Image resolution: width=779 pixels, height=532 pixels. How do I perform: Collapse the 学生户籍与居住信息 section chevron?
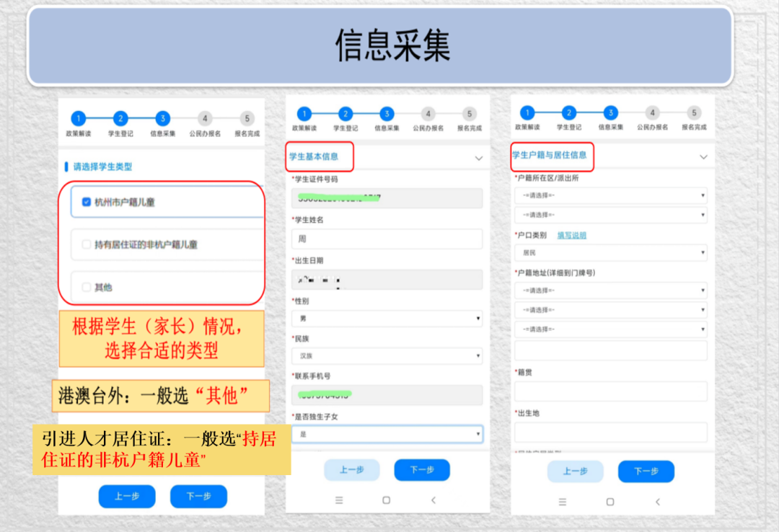(x=703, y=157)
